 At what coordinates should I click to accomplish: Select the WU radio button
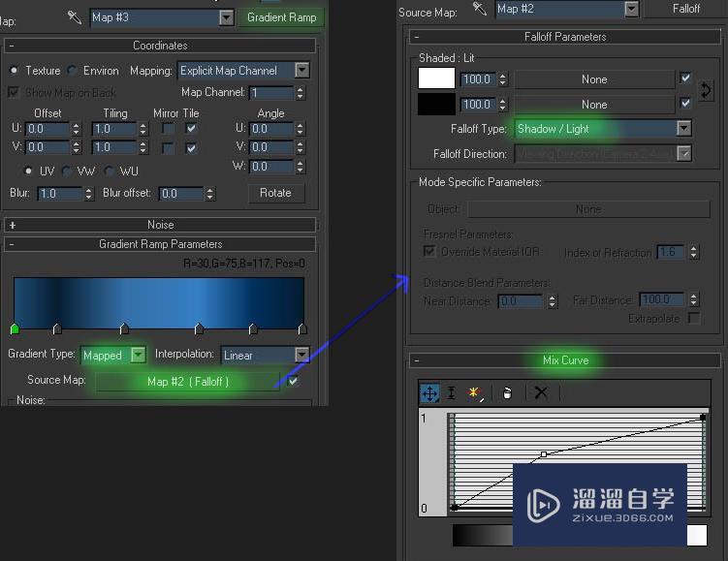pos(110,171)
